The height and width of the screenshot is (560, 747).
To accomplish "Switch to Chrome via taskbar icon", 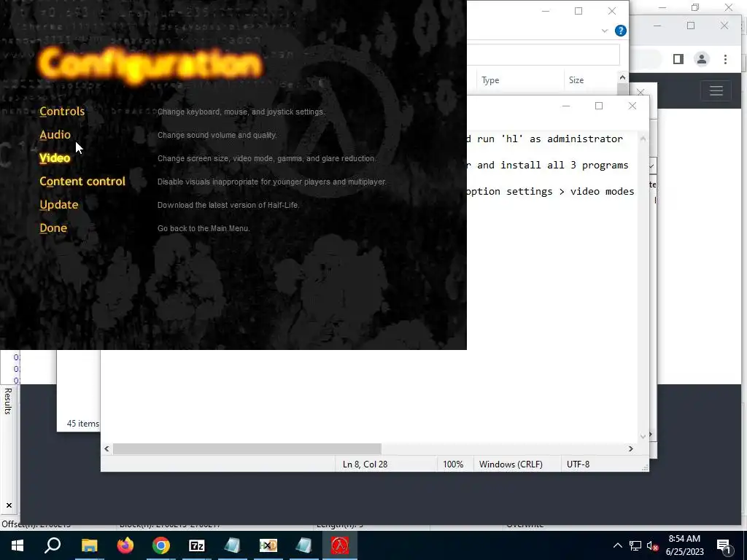I will [x=161, y=545].
